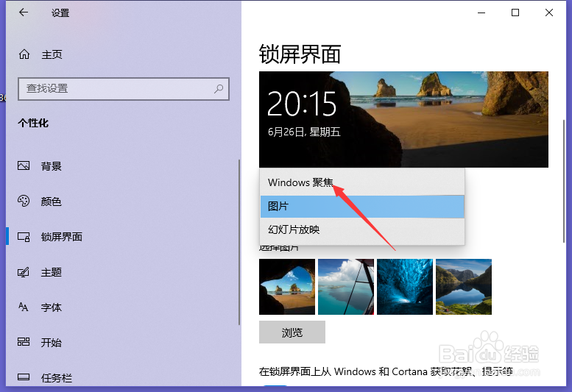This screenshot has width=572, height=392.
Task: Choose 图片 option in the dropdown
Action: coord(362,206)
